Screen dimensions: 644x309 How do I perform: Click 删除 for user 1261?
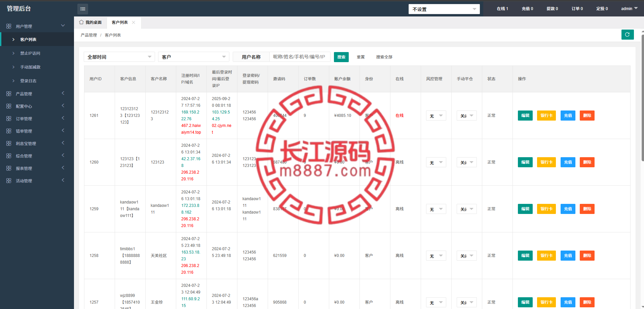pos(587,116)
